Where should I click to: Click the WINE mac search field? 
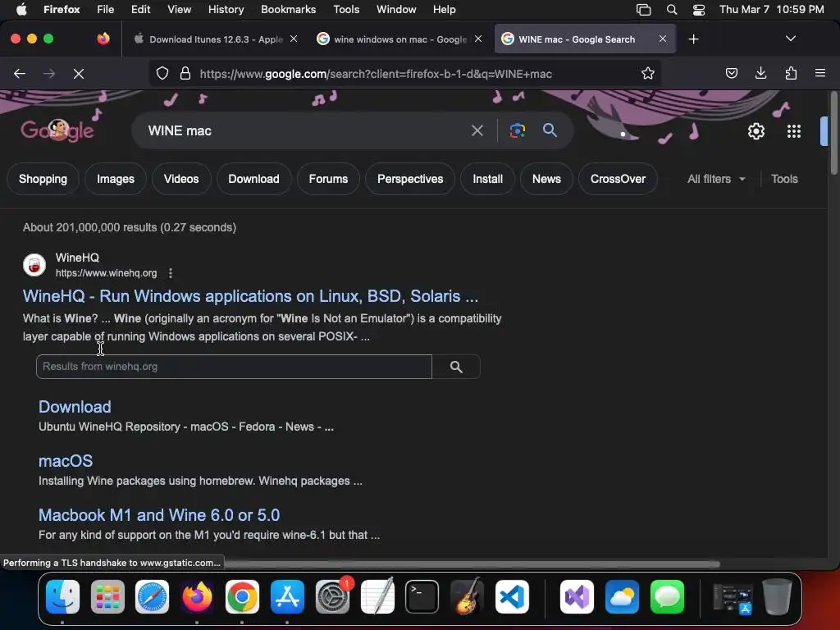pyautogui.click(x=305, y=130)
